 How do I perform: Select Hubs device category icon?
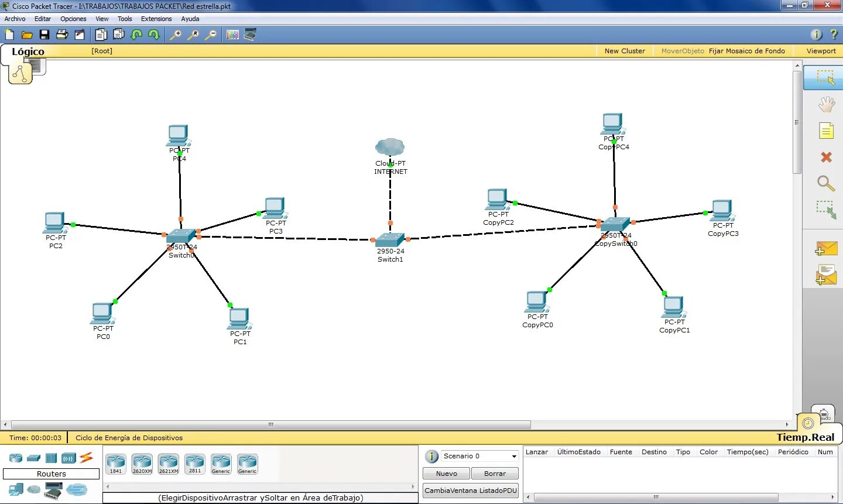coord(51,458)
